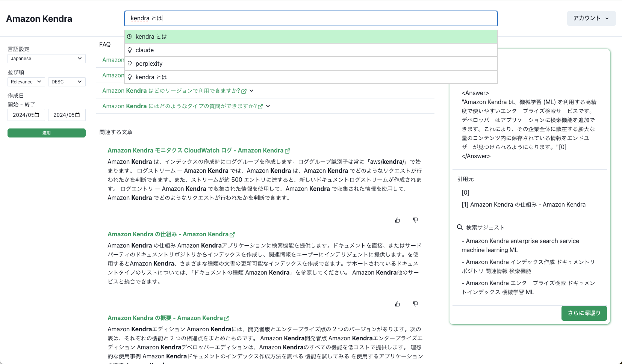Viewport: 622px width, 364px height.
Task: Open the Relevance sort dropdown
Action: 26,82
